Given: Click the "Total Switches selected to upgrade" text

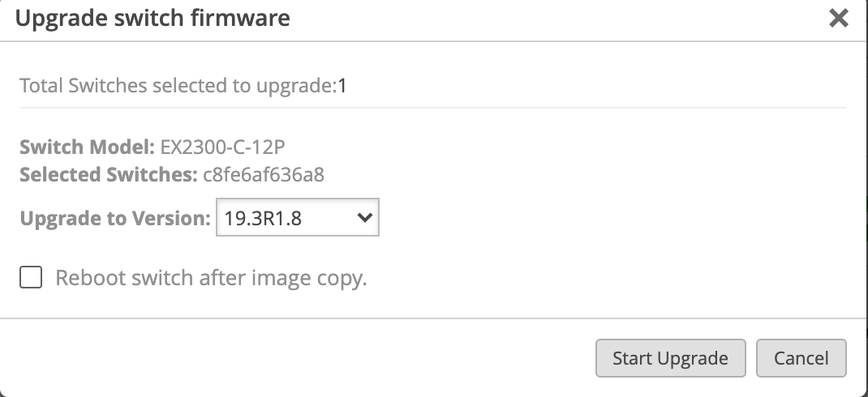Looking at the screenshot, I should pos(177,86).
